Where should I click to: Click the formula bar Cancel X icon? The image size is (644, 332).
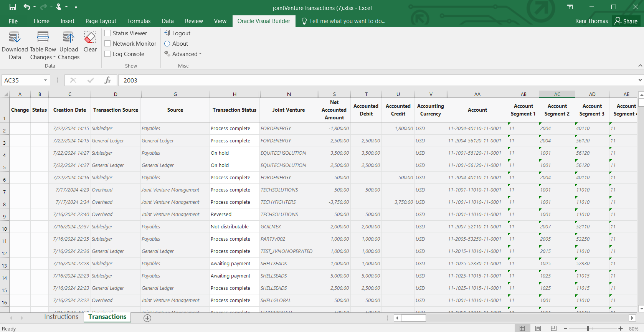click(73, 80)
